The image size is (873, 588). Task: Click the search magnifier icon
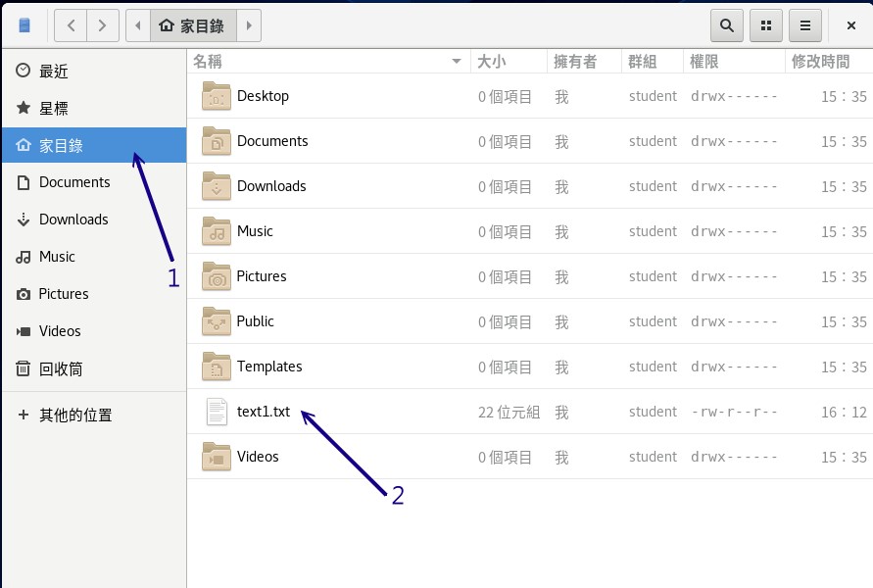pyautogui.click(x=726, y=25)
